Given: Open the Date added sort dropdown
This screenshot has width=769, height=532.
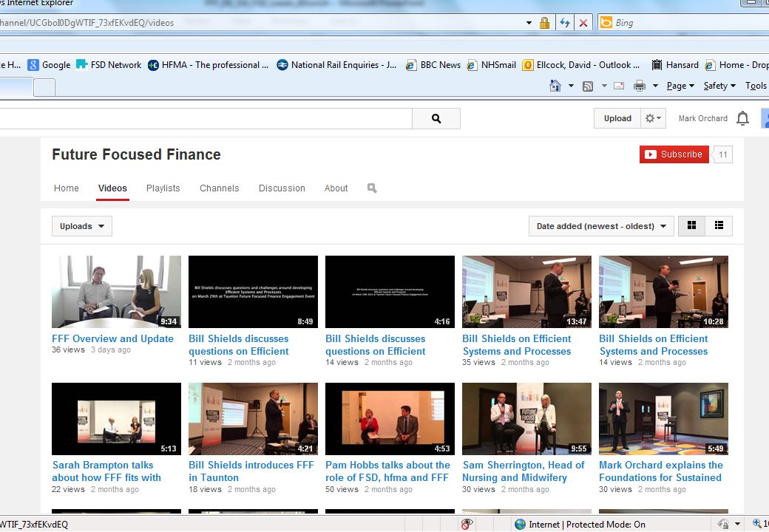Looking at the screenshot, I should pyautogui.click(x=601, y=226).
